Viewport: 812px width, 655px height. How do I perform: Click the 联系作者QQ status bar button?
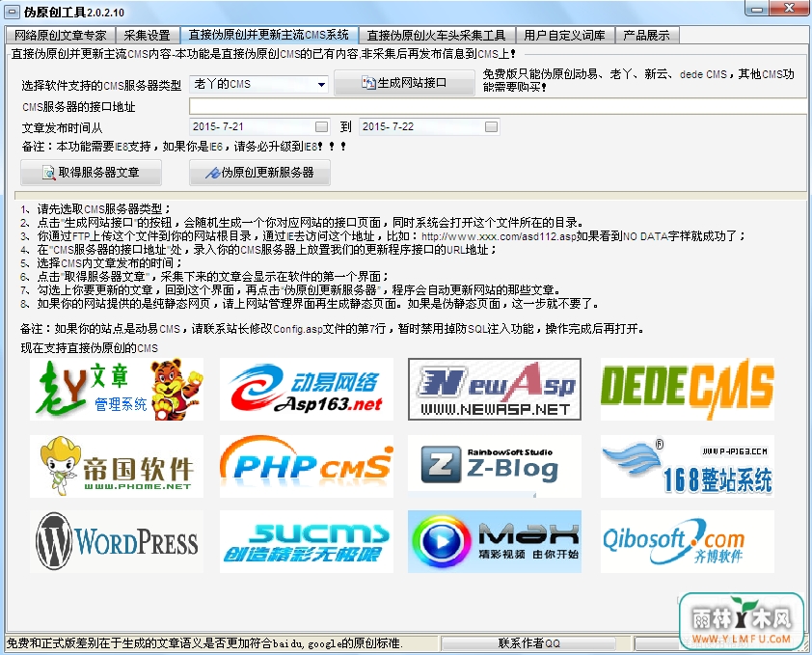coord(528,643)
